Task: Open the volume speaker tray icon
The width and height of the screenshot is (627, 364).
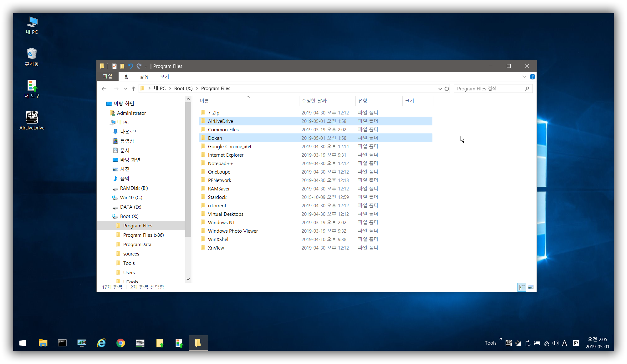Action: point(555,343)
